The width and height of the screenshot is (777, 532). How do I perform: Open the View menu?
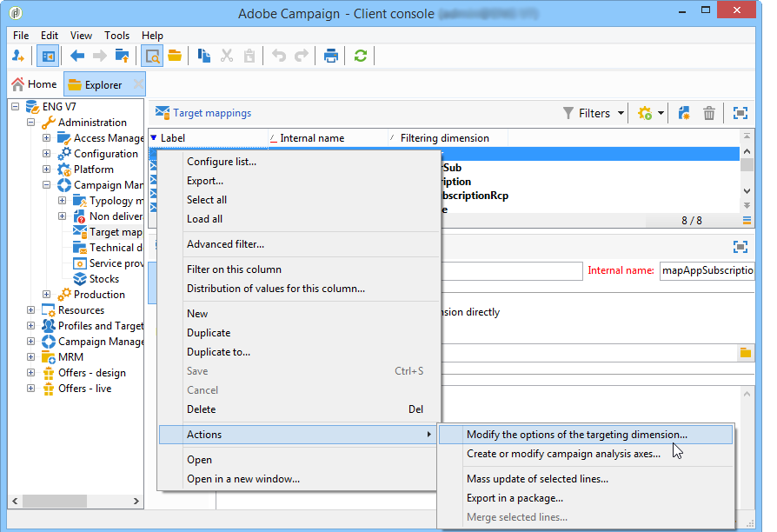pos(81,35)
